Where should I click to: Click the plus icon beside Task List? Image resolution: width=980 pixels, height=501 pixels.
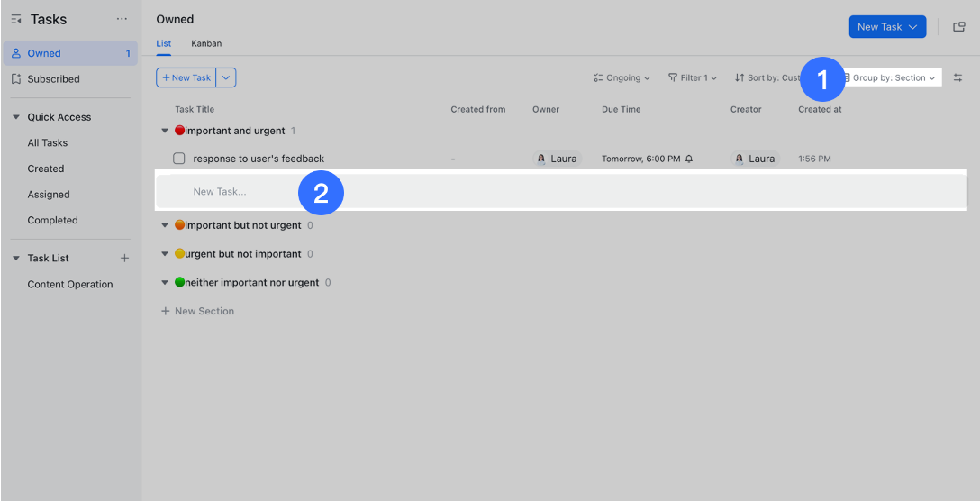tap(125, 259)
